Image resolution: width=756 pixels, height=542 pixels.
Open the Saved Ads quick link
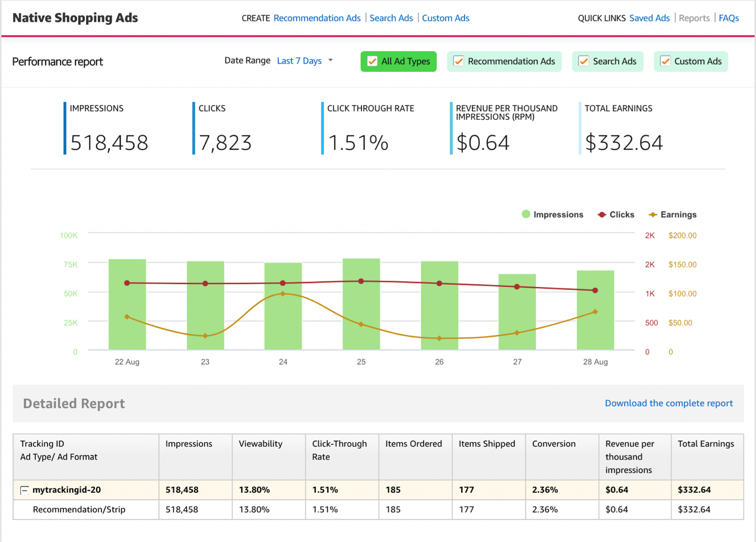click(x=649, y=18)
